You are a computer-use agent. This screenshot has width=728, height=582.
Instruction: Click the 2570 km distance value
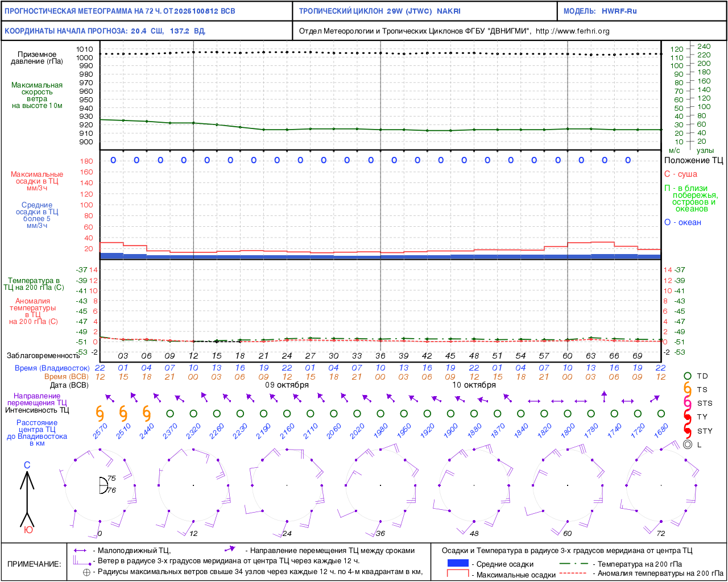[x=100, y=431]
